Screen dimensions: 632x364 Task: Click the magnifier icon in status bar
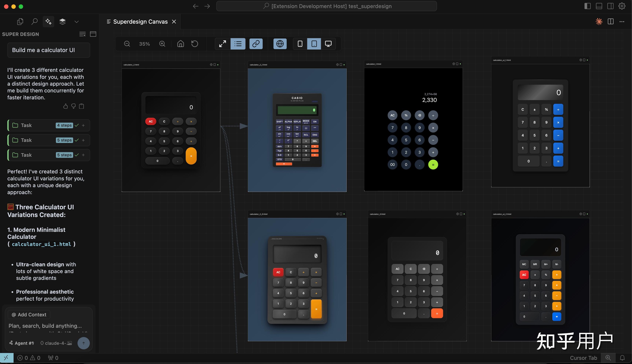[x=608, y=358]
